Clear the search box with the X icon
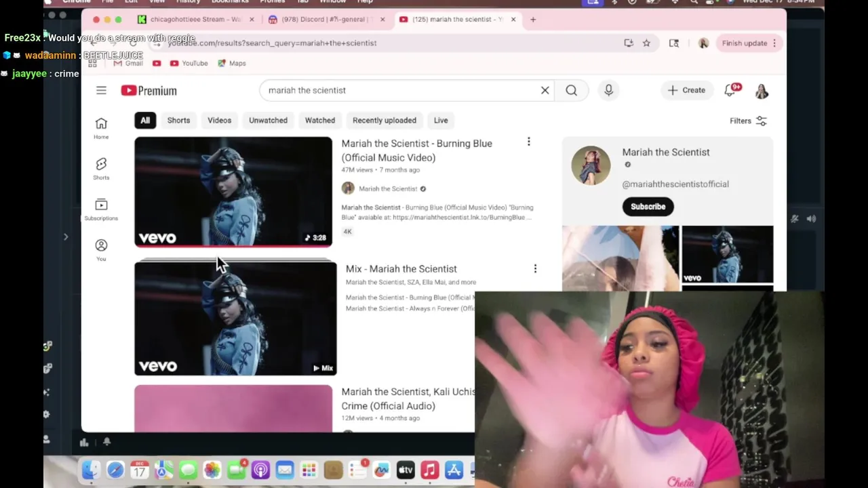 click(545, 90)
